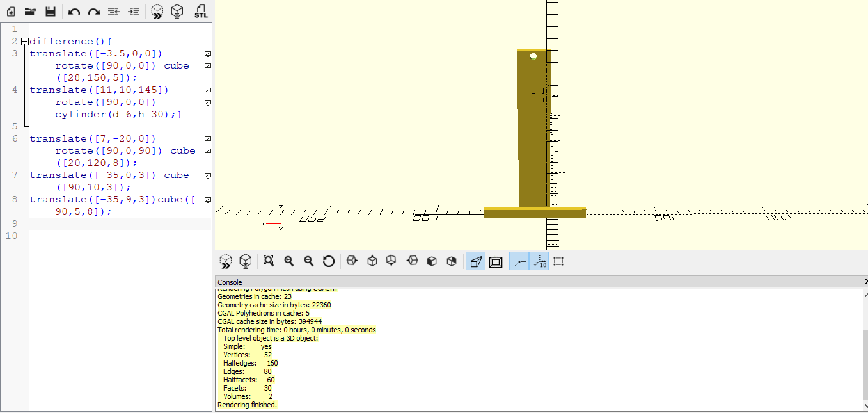
Task: Toggle axes display
Action: [519, 261]
